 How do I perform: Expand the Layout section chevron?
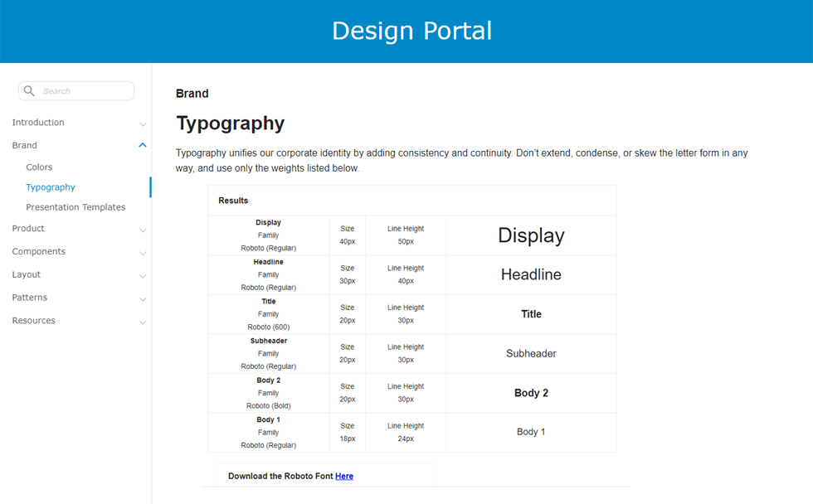coord(143,276)
